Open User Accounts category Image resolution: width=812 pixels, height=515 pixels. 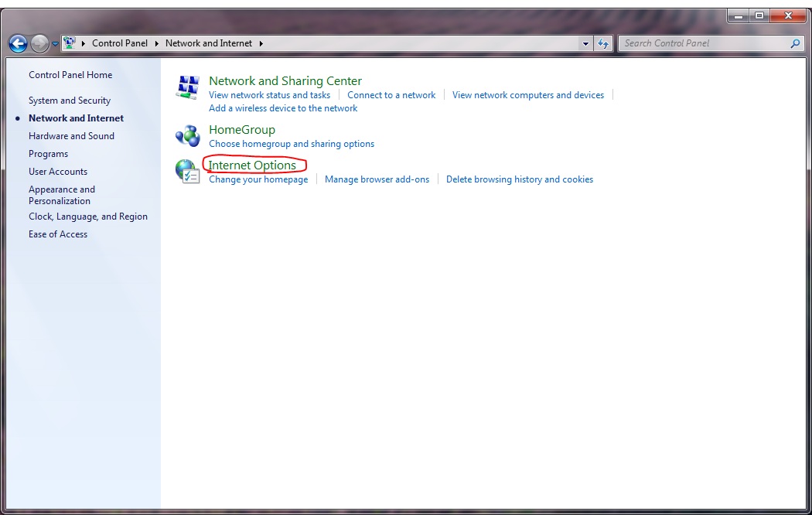58,172
